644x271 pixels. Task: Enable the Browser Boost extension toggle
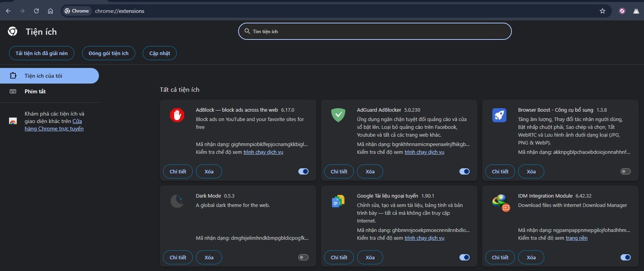pyautogui.click(x=626, y=171)
